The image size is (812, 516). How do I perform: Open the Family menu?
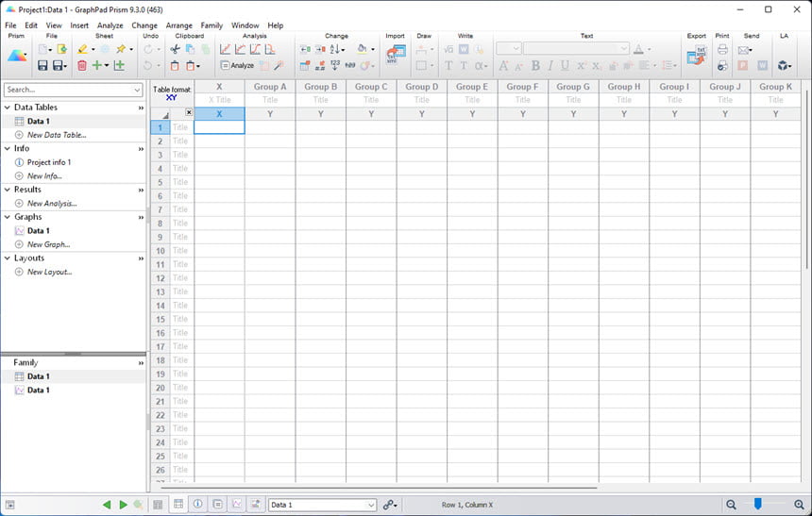[211, 25]
